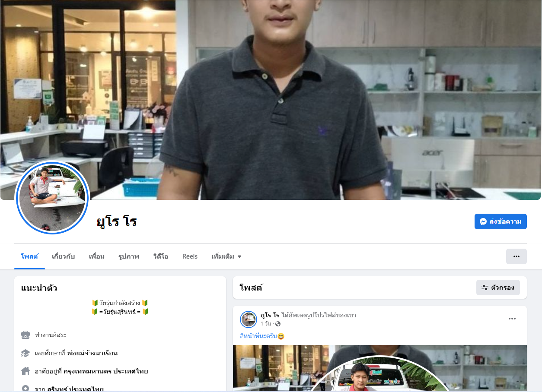Image resolution: width=542 pixels, height=392 pixels.
Task: Click the แนะนำตัว intro heading
Action: click(39, 288)
